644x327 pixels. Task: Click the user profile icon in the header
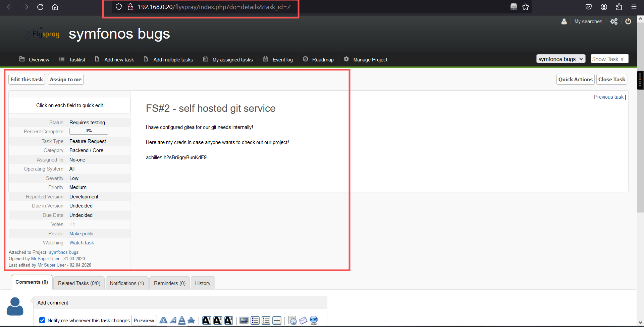[x=564, y=21]
